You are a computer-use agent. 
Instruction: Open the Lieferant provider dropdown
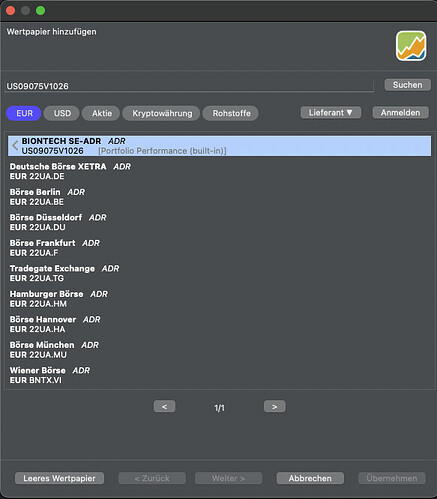pos(331,113)
